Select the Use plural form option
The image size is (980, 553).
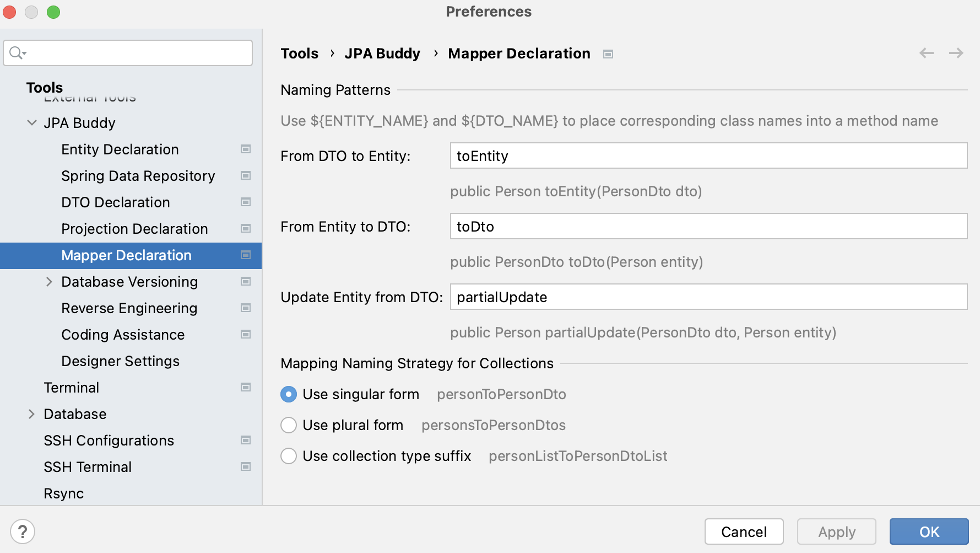coord(289,425)
